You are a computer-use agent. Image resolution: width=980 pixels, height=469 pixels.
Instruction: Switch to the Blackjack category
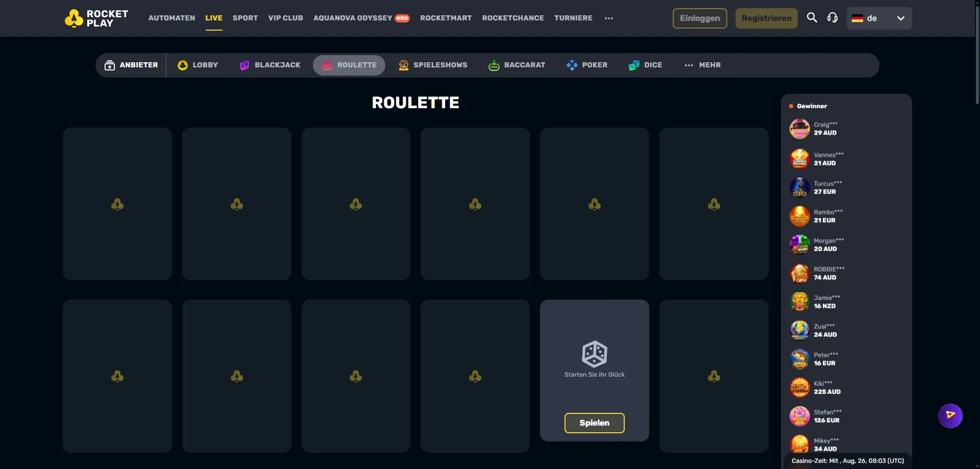tap(269, 65)
